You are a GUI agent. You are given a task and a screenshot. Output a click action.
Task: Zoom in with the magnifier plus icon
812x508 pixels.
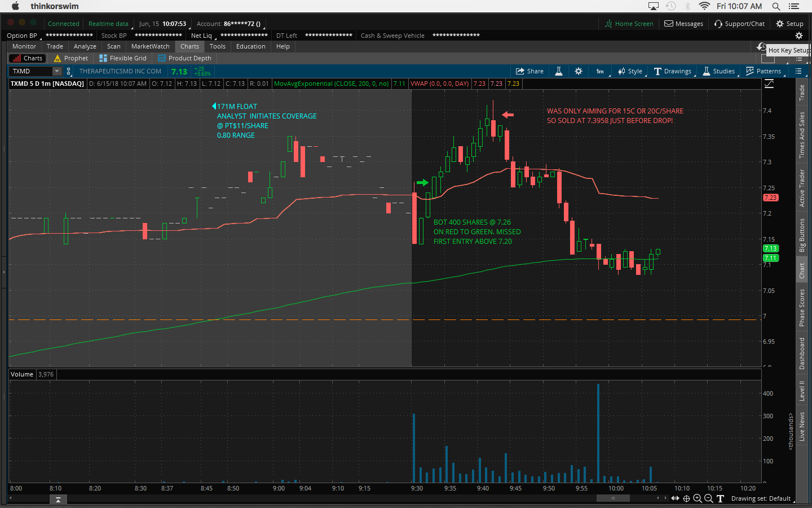click(x=698, y=498)
